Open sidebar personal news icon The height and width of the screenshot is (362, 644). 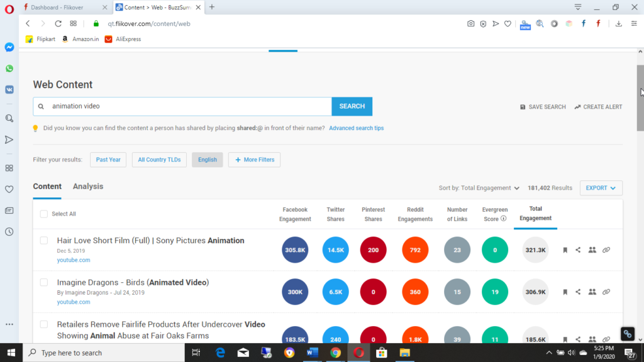(9, 211)
